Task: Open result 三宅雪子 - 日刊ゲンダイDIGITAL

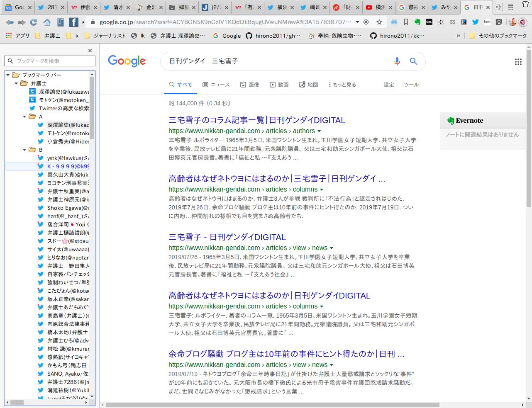Action: point(227,237)
